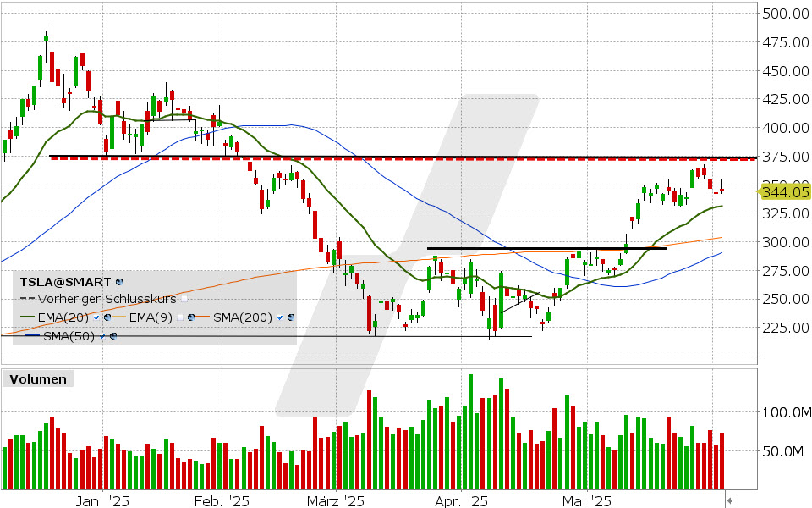Click the 250.00 price axis label
This screenshot has width=812, height=508.
click(786, 299)
